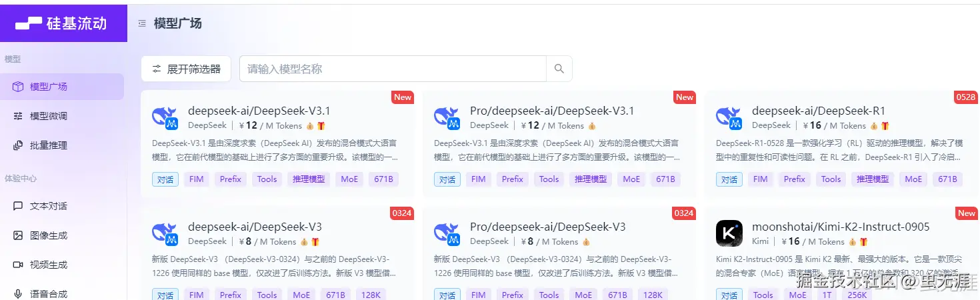The width and height of the screenshot is (980, 300).
Task: Click the money bag icon on non-Pro DeepSeek-V3.1
Action: pyautogui.click(x=310, y=125)
